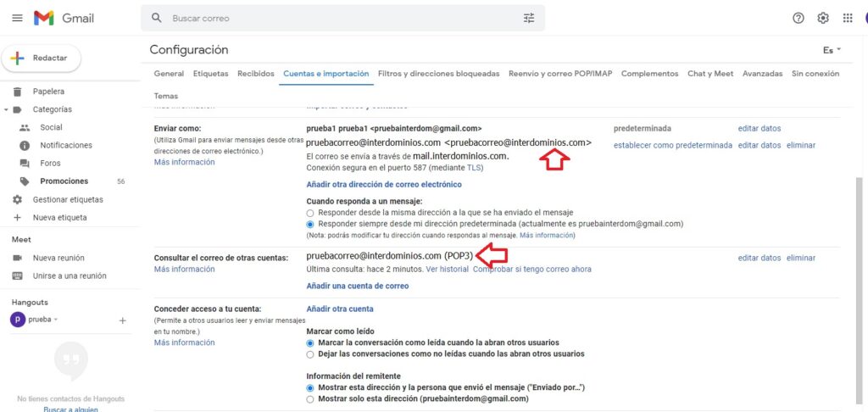Select reply from same address option

pos(310,213)
